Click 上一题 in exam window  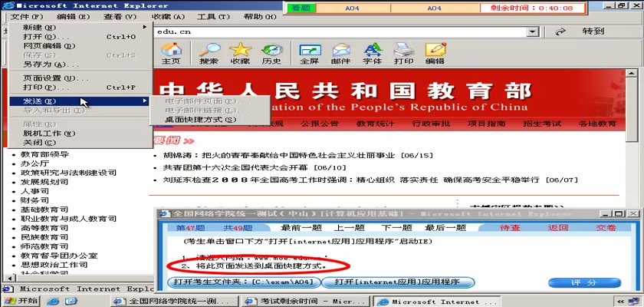pos(349,228)
